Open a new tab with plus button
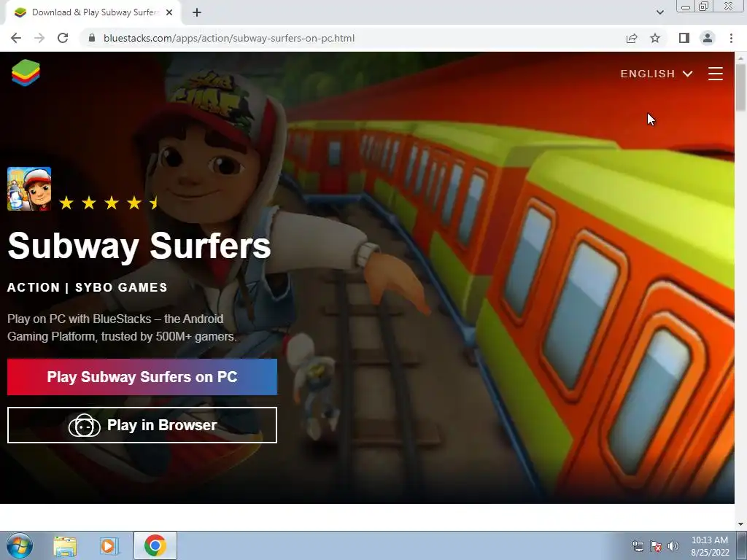 tap(197, 12)
